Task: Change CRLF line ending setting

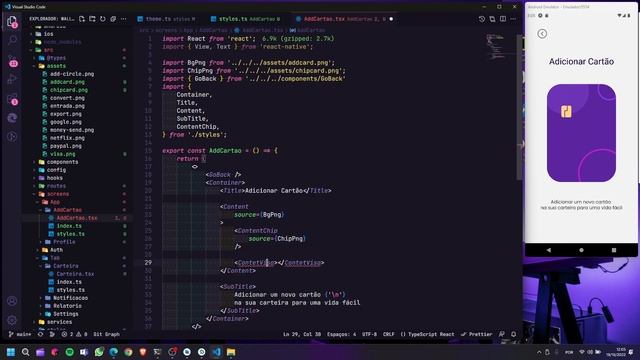Action: click(389, 334)
